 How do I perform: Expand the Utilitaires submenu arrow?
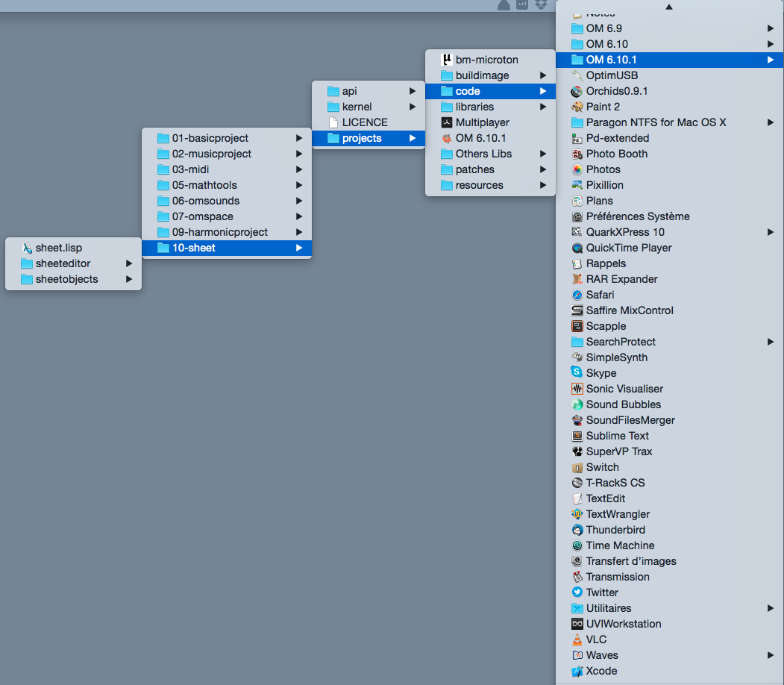point(771,608)
